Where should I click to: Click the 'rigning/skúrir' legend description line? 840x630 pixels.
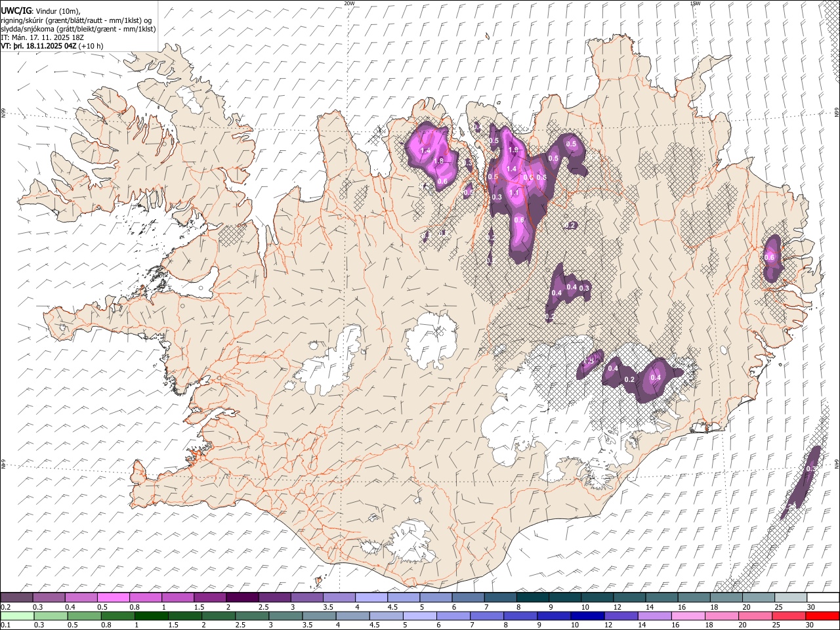point(76,20)
